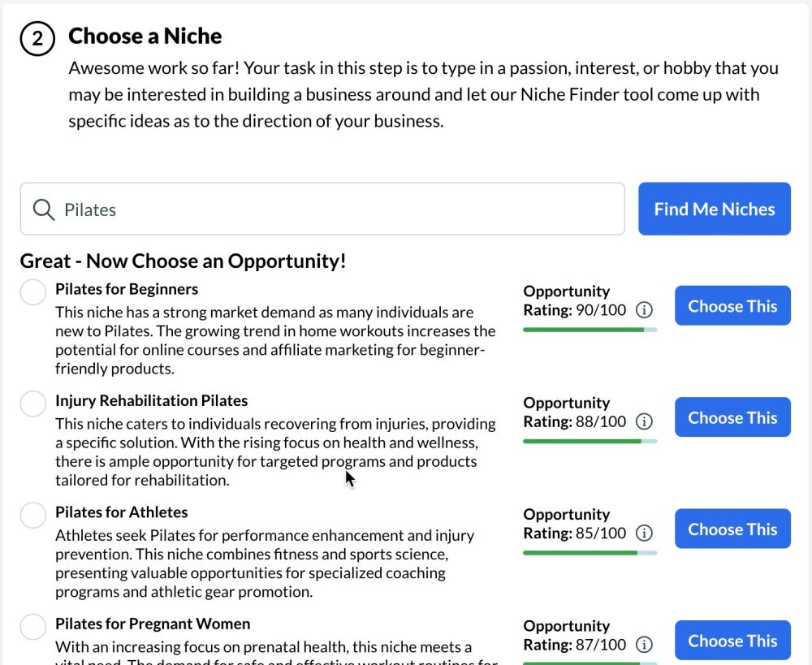
Task: Open info icon beside Injury Rehabilitation Pilates rating
Action: tap(644, 421)
